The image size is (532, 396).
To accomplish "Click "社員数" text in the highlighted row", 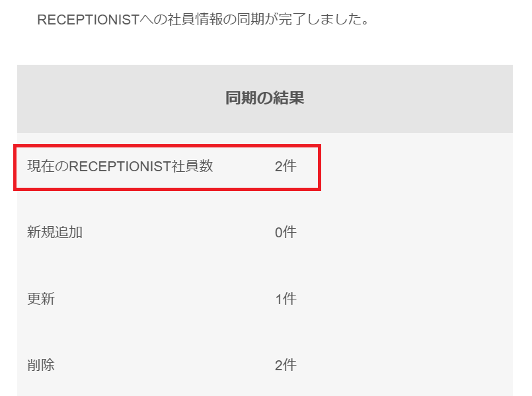I will [198, 167].
